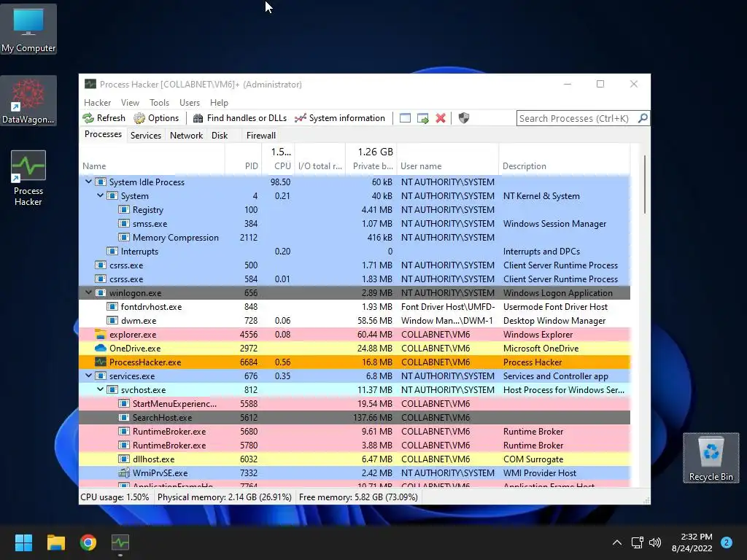
Task: Open Options from the toolbar
Action: (x=156, y=118)
